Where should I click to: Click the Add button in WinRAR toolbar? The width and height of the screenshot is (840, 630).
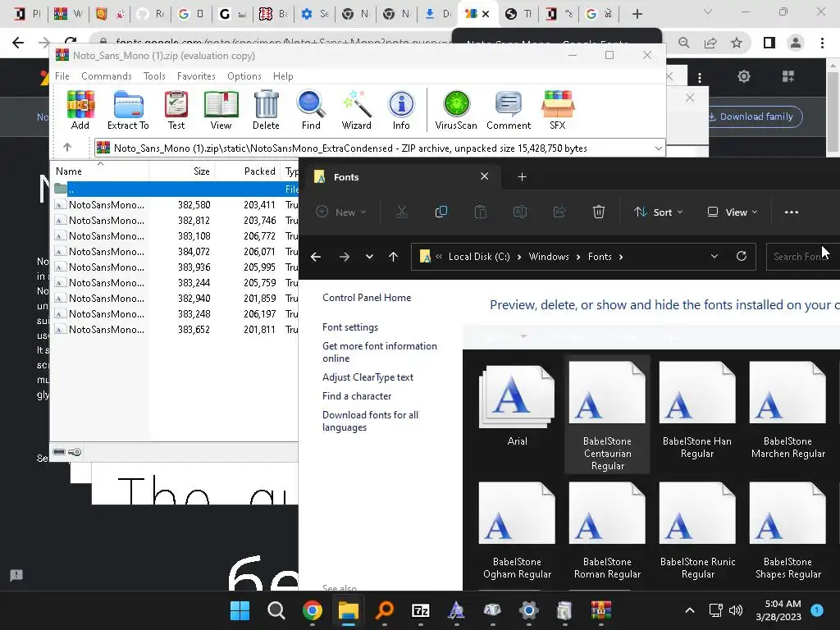(x=80, y=110)
